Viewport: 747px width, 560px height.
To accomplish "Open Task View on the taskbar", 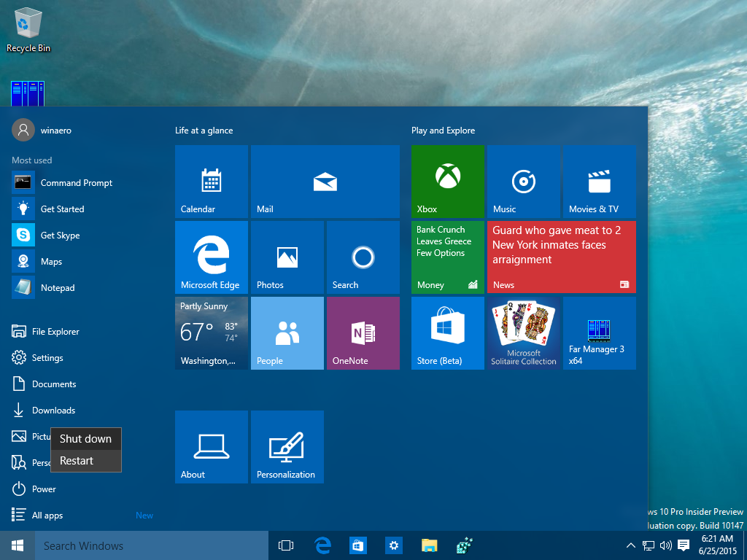I will 286,545.
